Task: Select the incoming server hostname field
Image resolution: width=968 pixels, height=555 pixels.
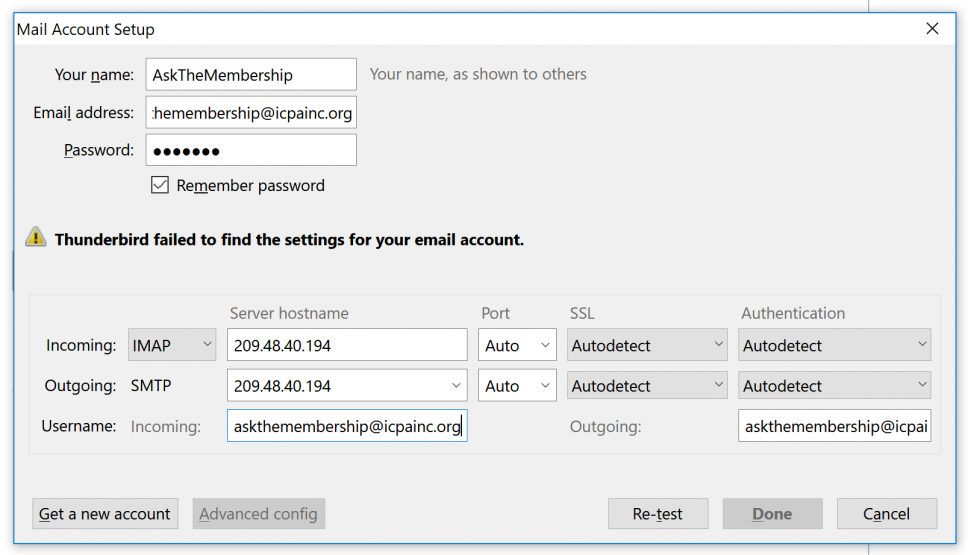Action: click(347, 344)
